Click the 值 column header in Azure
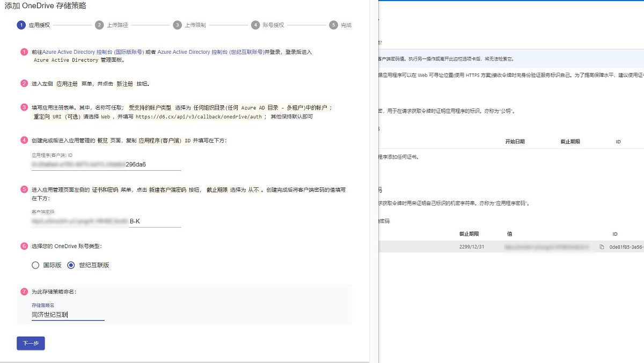 509,234
